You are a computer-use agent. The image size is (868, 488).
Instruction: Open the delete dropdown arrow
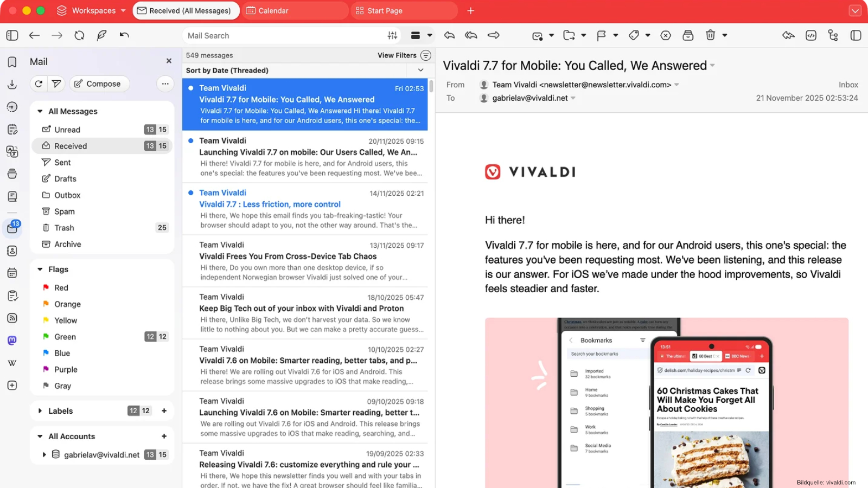pos(725,35)
